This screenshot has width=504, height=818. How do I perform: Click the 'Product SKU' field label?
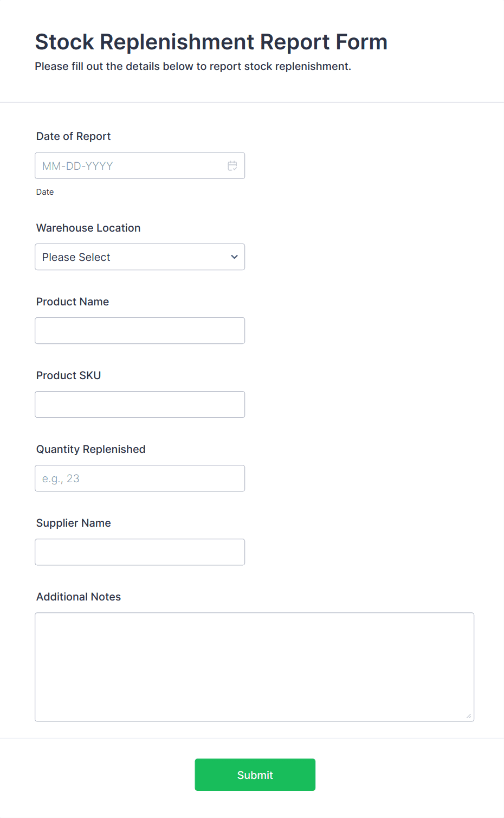tap(68, 375)
